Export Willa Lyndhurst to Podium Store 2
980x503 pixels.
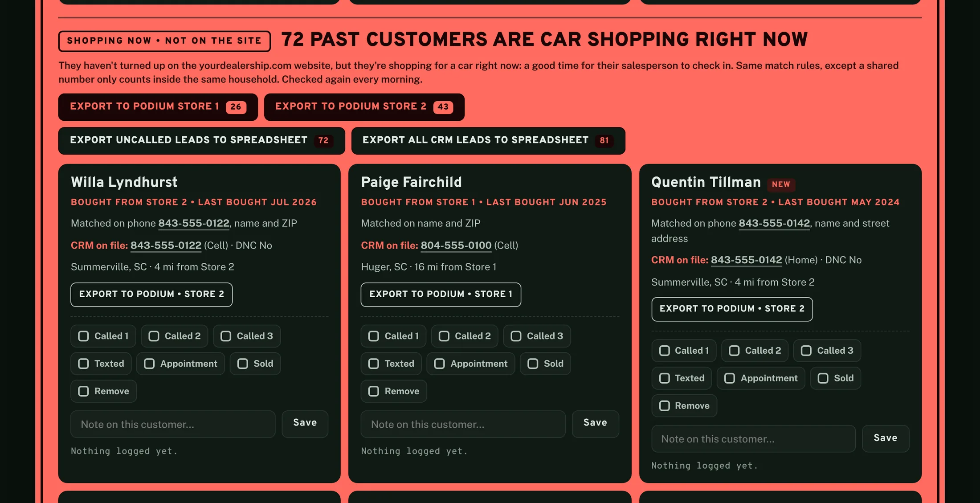pos(151,294)
